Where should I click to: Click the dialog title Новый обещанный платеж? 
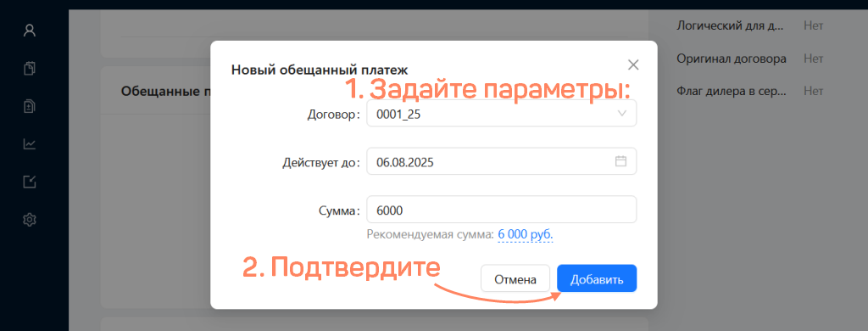(320, 70)
